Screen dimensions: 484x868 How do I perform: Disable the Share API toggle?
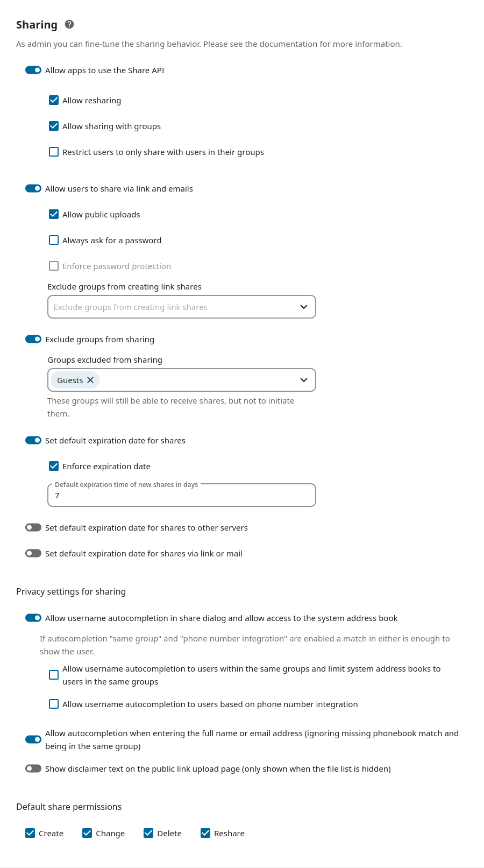point(33,70)
